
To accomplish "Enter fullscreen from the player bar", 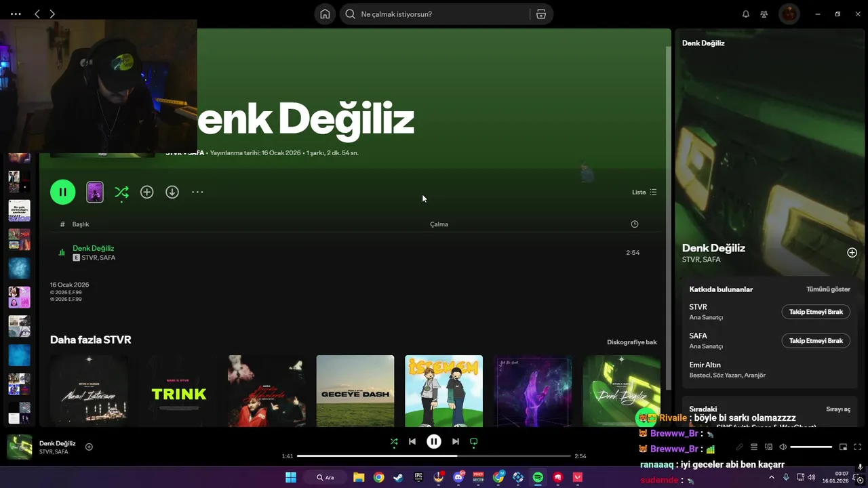I will 858,447.
